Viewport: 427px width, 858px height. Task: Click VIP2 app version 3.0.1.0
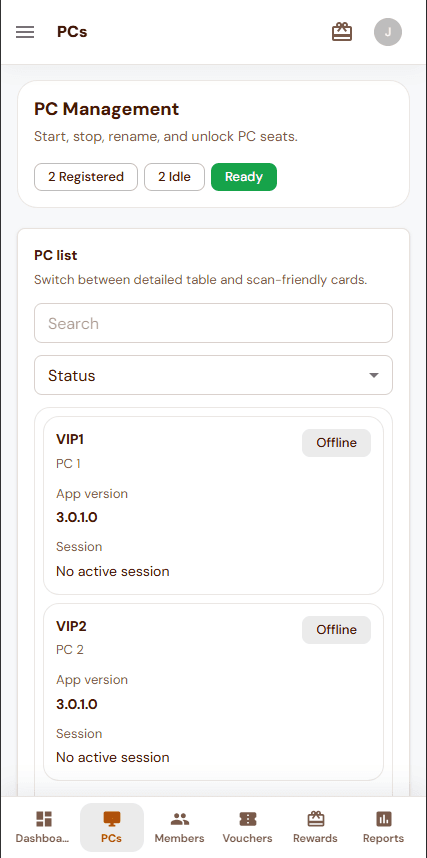tap(77, 704)
